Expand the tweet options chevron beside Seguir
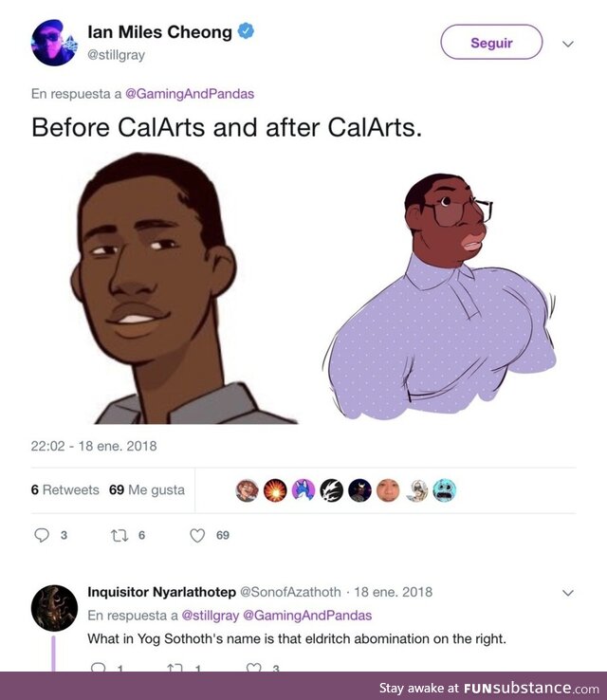 coord(568,44)
